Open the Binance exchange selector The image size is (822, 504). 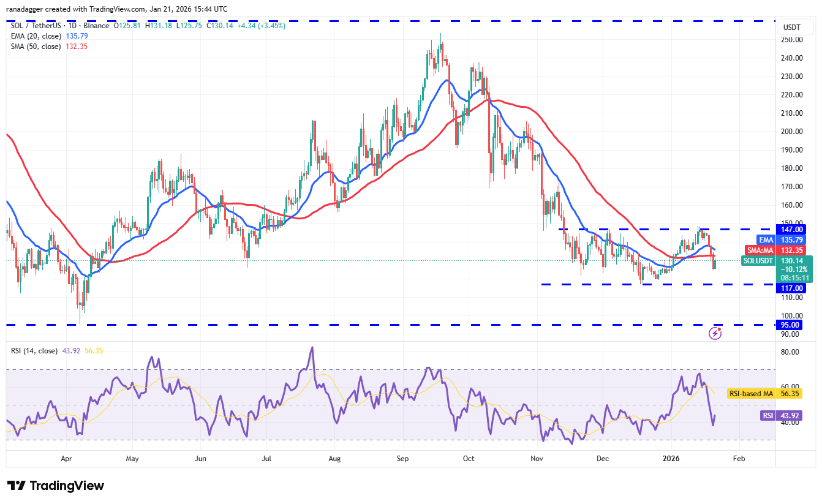coord(95,26)
